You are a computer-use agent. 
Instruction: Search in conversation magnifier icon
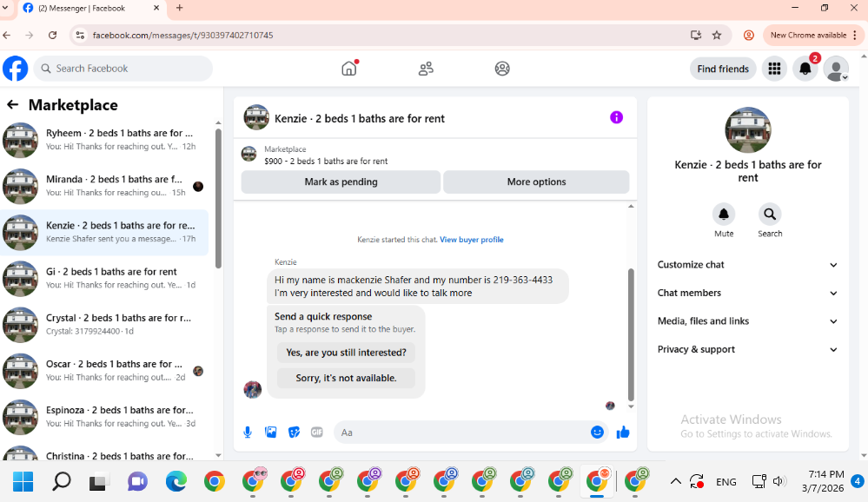click(770, 215)
